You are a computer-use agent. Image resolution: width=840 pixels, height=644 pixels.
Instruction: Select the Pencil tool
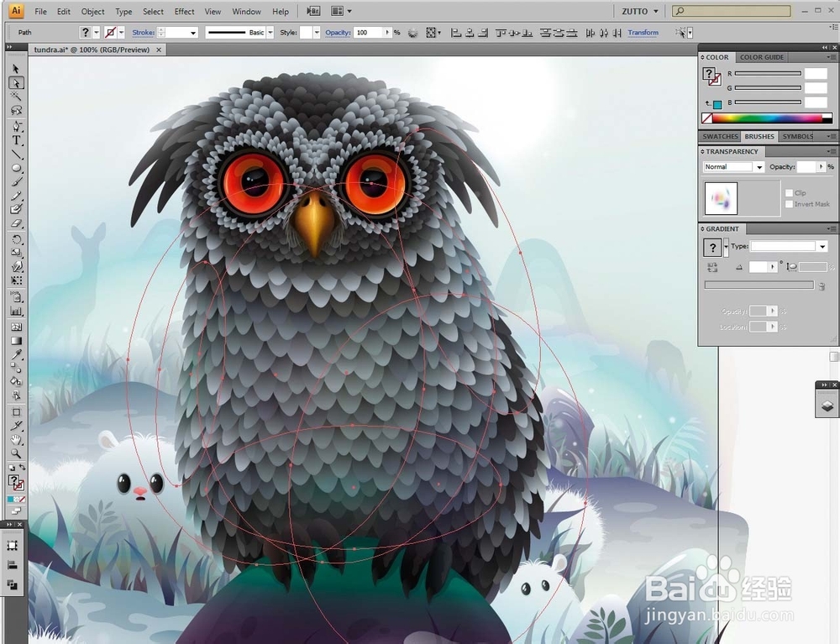pyautogui.click(x=16, y=196)
